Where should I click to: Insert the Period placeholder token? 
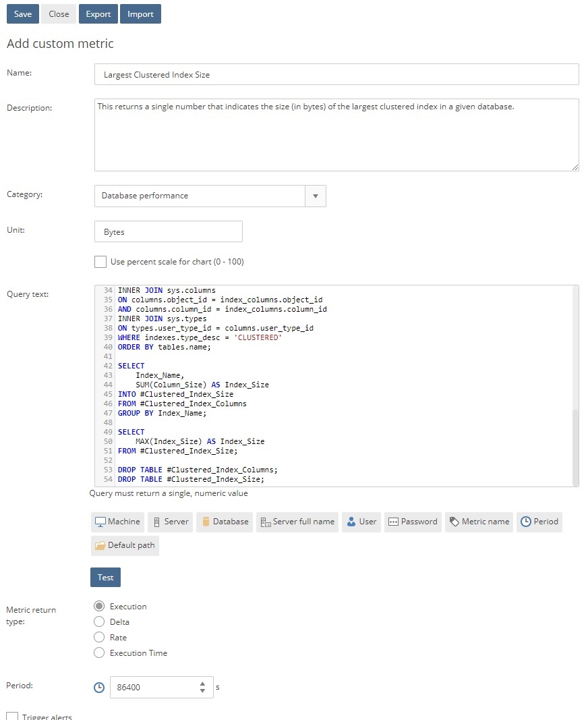539,522
